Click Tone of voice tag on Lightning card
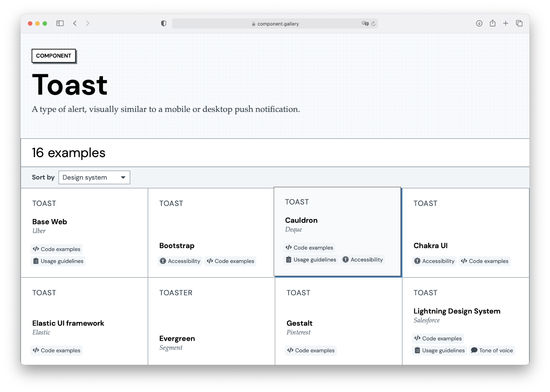Image resolution: width=550 pixels, height=392 pixels. tap(492, 350)
